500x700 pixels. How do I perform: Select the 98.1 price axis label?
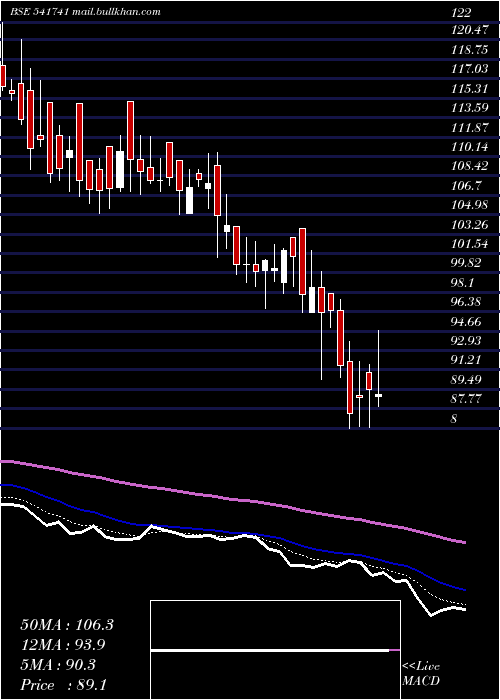coord(463,282)
